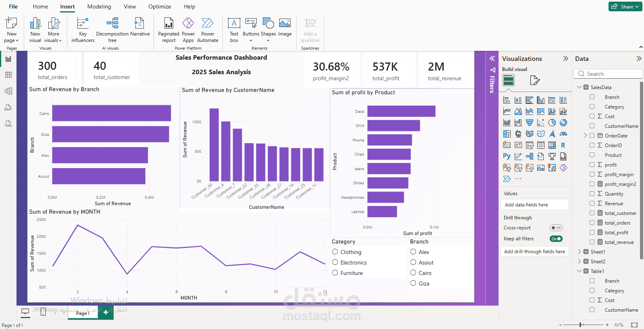644x329 pixels.
Task: Switch to mobile layout icon
Action: 43,312
